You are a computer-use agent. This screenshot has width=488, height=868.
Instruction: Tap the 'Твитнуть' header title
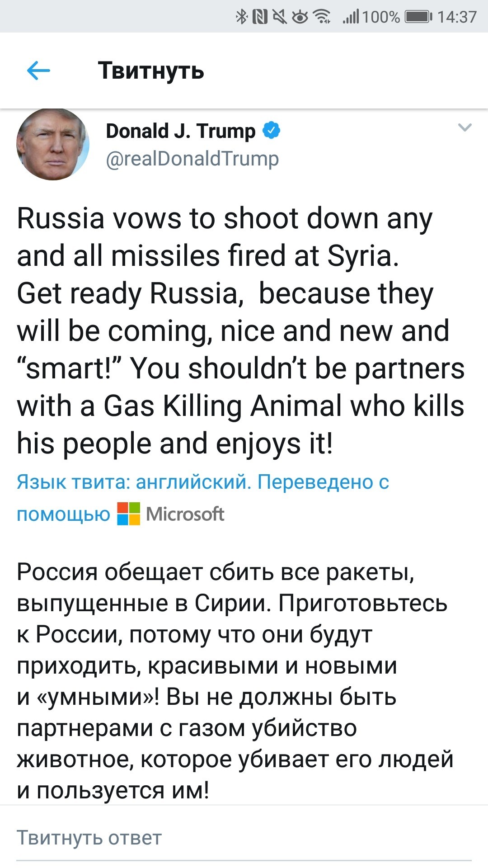[x=151, y=71]
